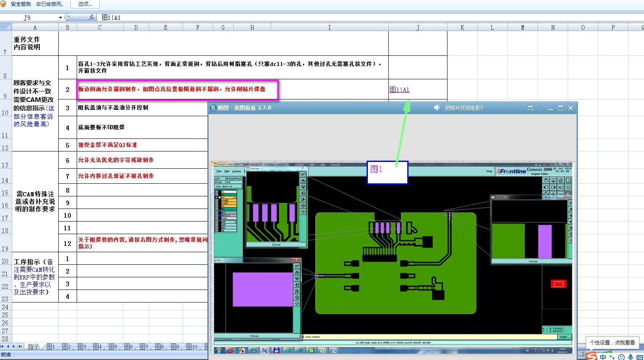The image size is (644, 360).
Task: Click the Excel page layout view button in the status bar
Action: coord(581,355)
